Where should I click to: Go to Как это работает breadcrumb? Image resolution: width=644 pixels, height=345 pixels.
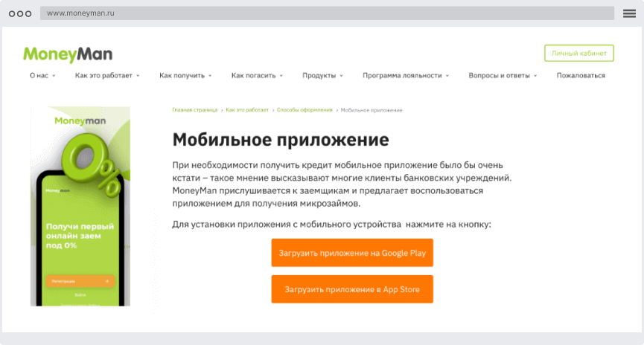pyautogui.click(x=247, y=110)
